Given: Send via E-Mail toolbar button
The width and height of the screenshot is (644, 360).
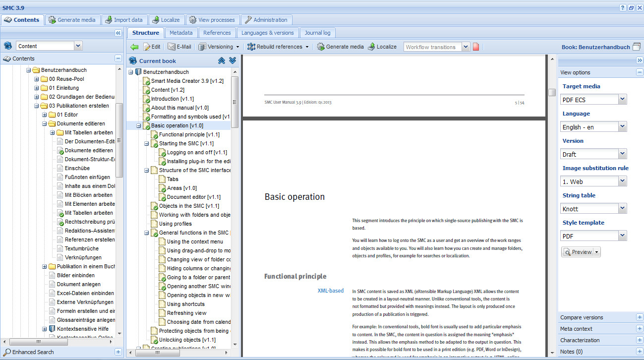Looking at the screenshot, I should point(179,47).
